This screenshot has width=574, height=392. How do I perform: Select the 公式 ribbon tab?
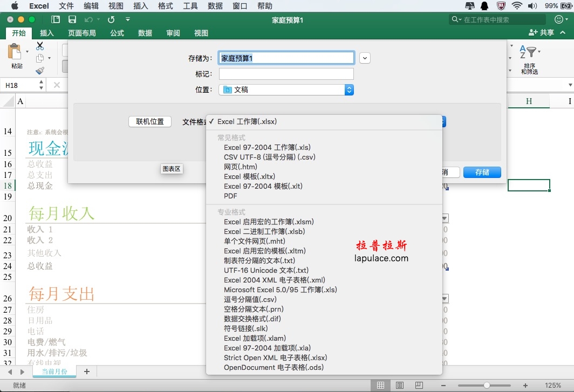[117, 33]
